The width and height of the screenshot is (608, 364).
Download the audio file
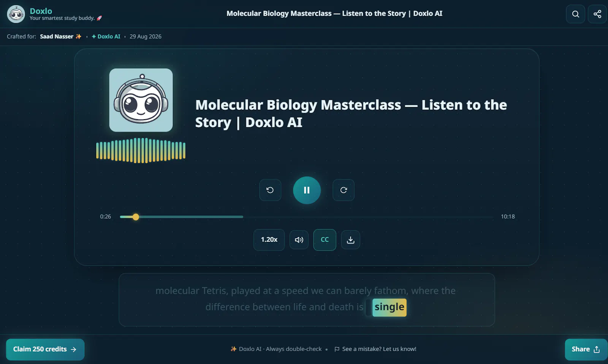click(x=350, y=240)
